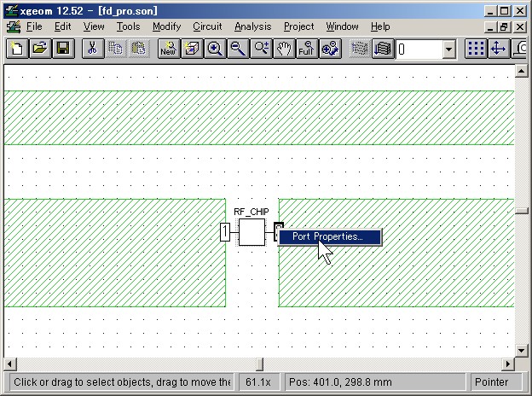Select the Zoom In tool
532x396 pixels.
pos(215,49)
